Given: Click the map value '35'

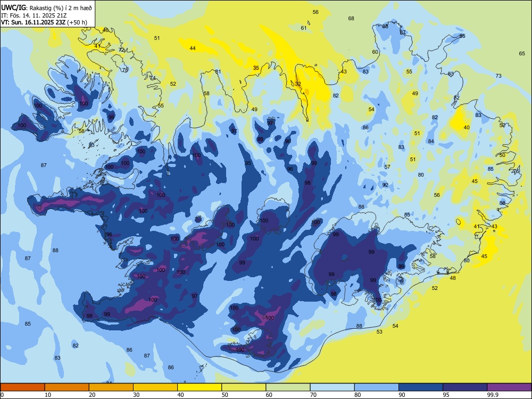Looking at the screenshot, I should pos(256,68).
